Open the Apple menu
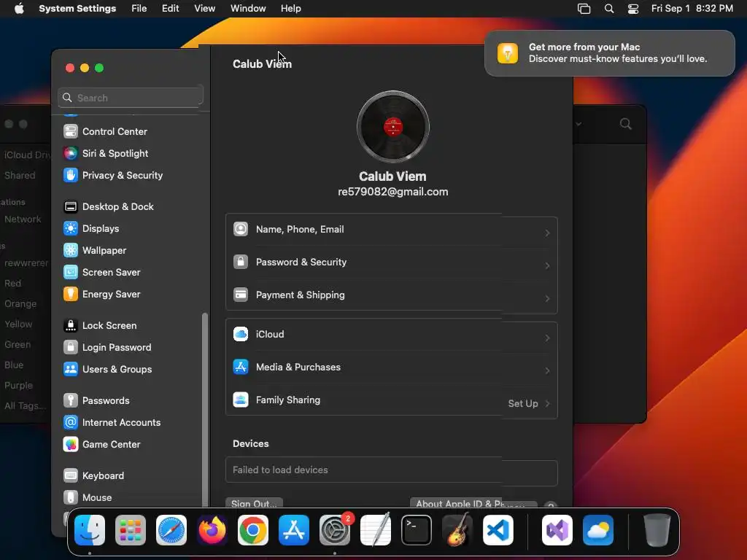This screenshot has height=560, width=747. point(19,9)
